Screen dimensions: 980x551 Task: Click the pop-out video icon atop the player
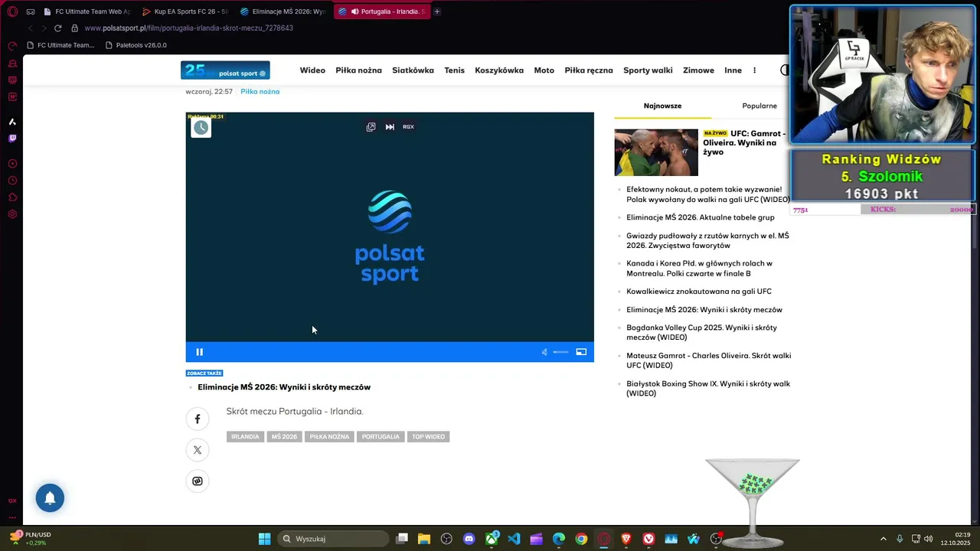point(371,127)
